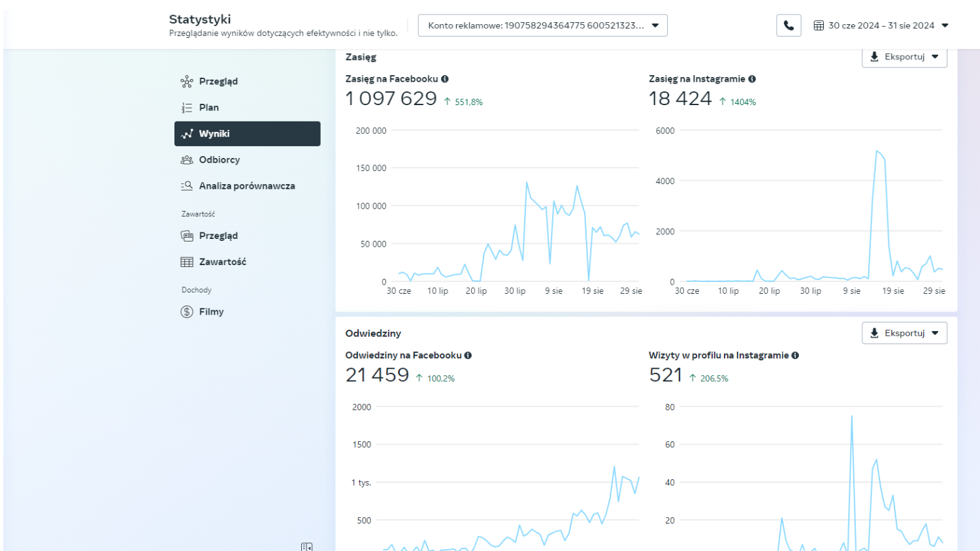
Task: Click the info icon beside Zasięg na Facebooku
Action: 445,79
